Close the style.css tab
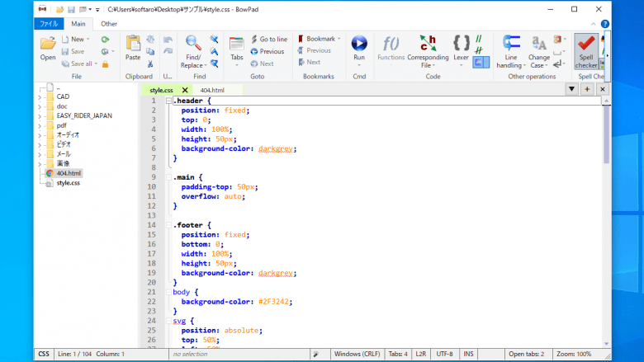Screen dimensions: 644x362 (185, 90)
